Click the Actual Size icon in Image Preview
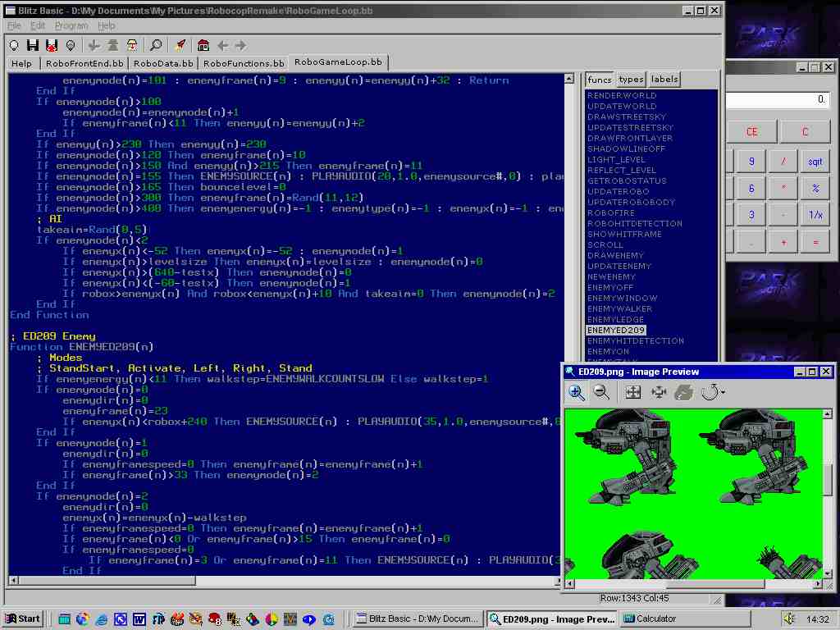The image size is (840, 630). (x=658, y=393)
